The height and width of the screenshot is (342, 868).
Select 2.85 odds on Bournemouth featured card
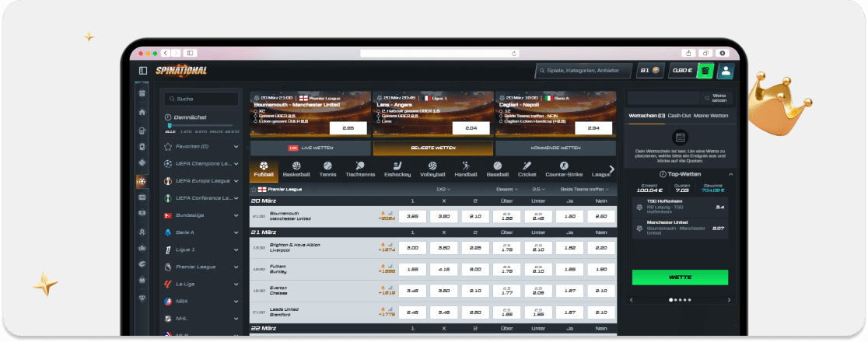click(x=348, y=127)
